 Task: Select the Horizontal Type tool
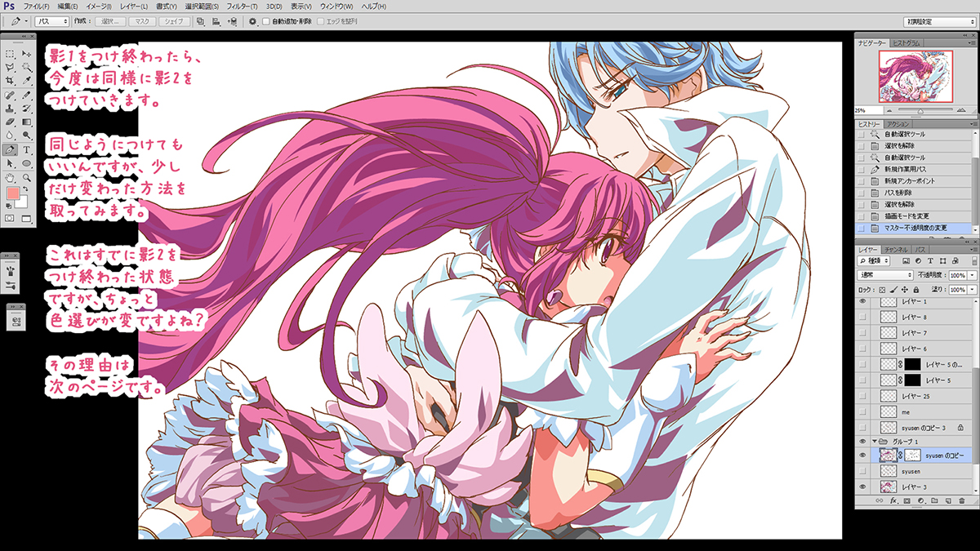(27, 149)
